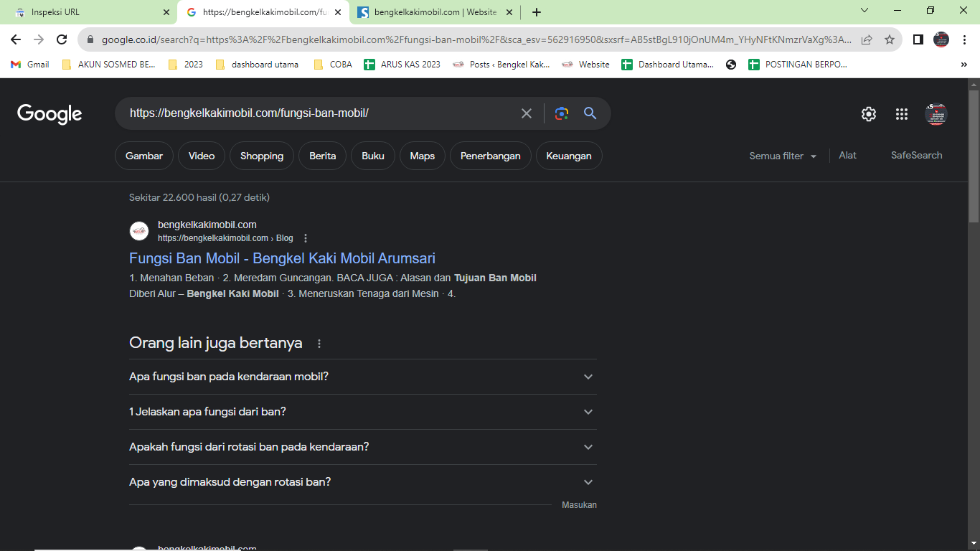Open the Alat tools button
Viewport: 980px width, 551px height.
click(848, 155)
